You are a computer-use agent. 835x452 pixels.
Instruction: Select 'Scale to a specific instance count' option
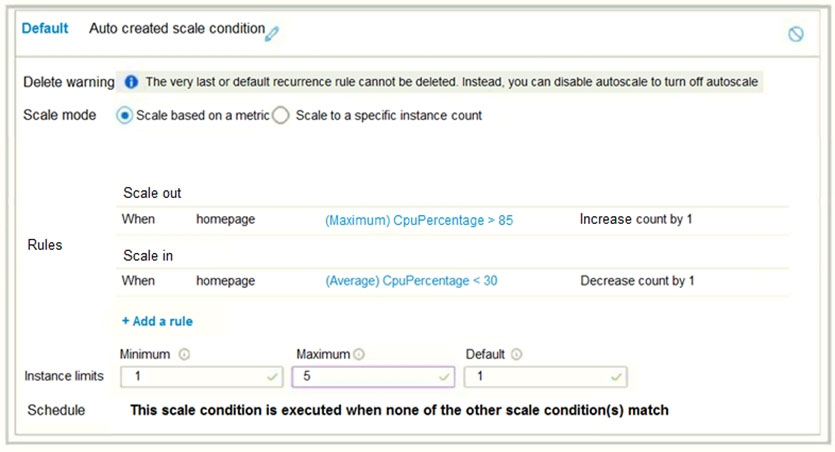point(281,115)
